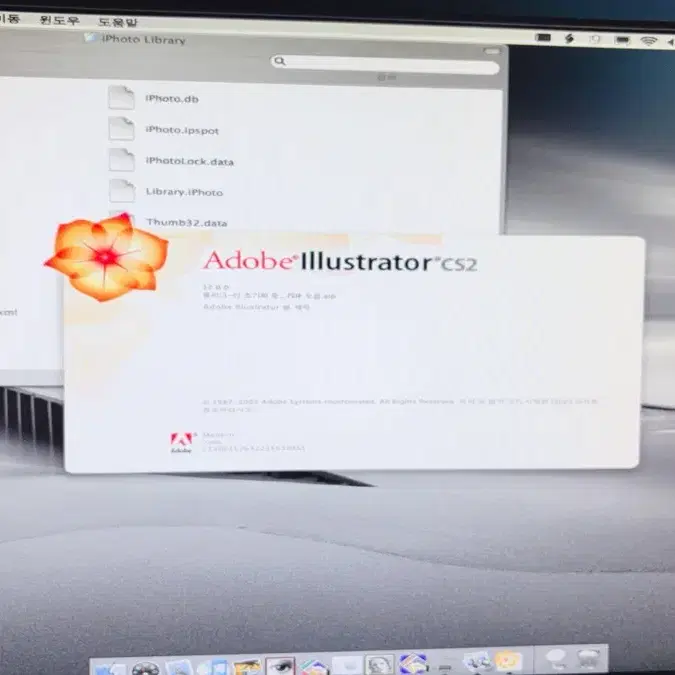Click the battery status icon in menu bar
675x675 pixels.
coord(622,40)
